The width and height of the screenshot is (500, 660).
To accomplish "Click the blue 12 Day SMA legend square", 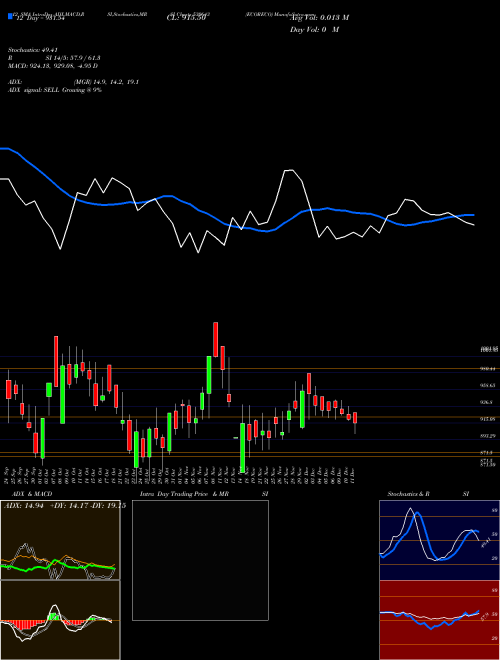I will tap(10, 16).
